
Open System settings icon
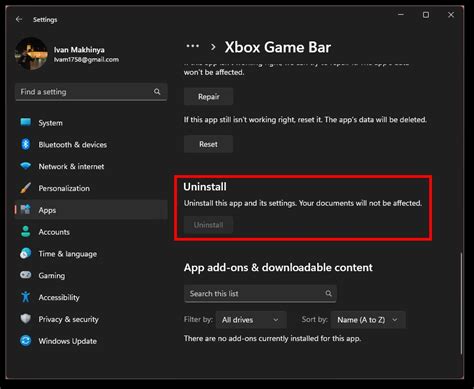(x=26, y=122)
